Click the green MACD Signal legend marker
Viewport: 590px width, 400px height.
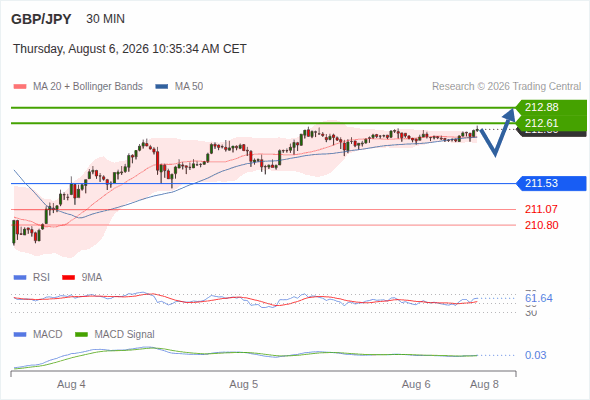(x=81, y=335)
